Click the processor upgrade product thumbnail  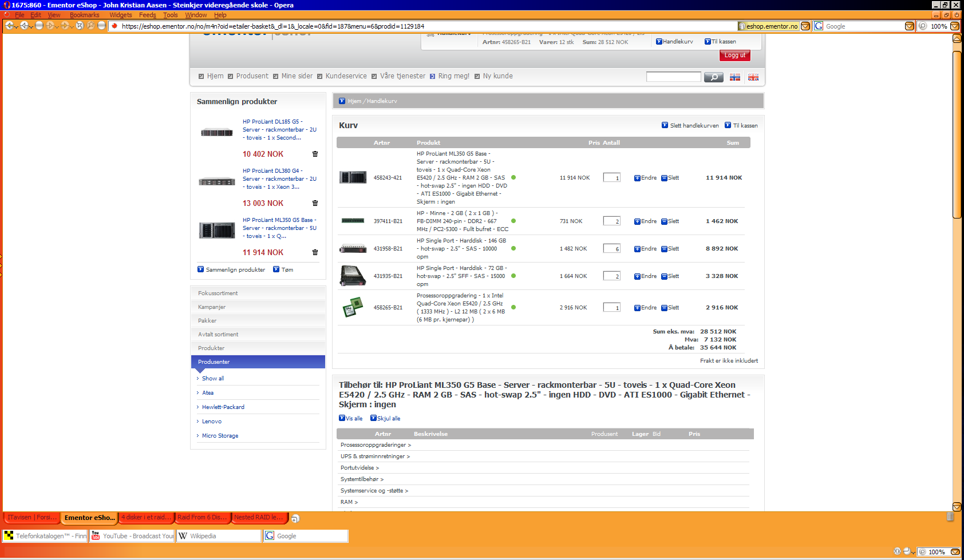pyautogui.click(x=353, y=307)
